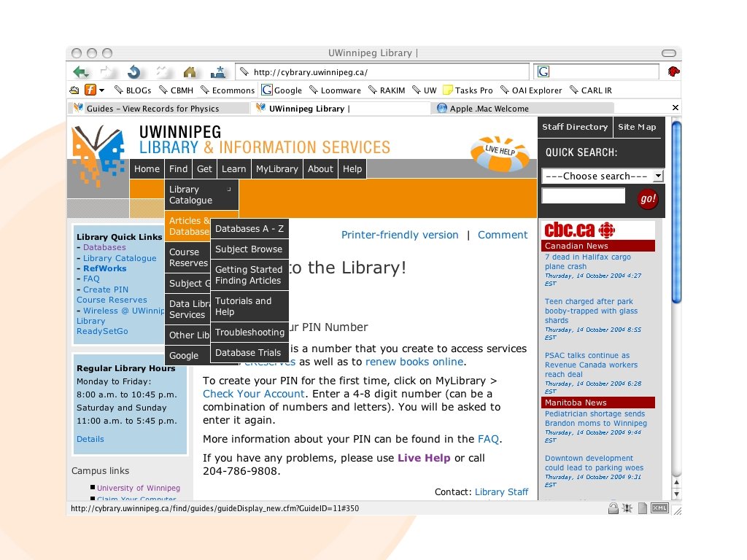Switch to Guides - View Records for Physics tab
Viewport: 747px width, 560px height.
pyautogui.click(x=158, y=109)
